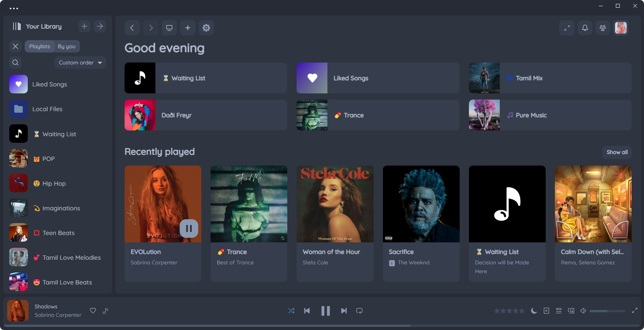Open user profile avatar menu
Image resolution: width=644 pixels, height=330 pixels.
coord(621,28)
